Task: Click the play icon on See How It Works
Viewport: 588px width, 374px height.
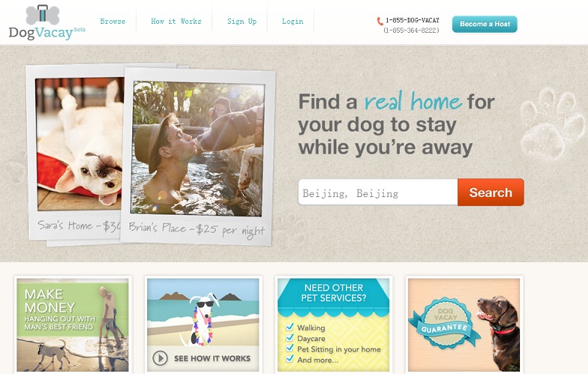Action: pyautogui.click(x=160, y=358)
